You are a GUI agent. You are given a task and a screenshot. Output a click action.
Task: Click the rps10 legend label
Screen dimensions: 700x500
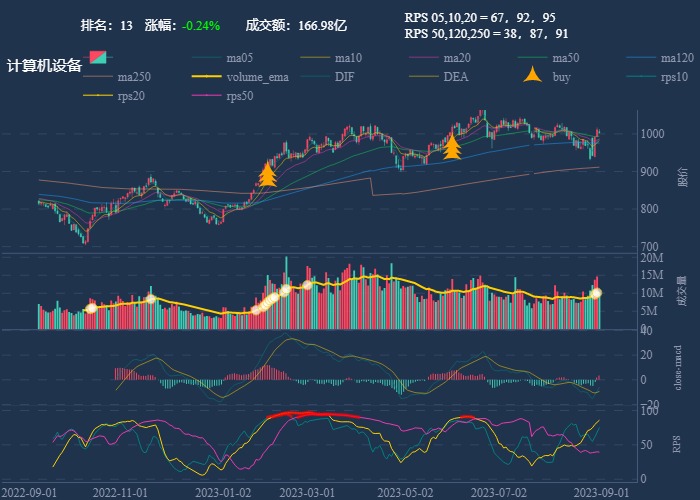(675, 77)
